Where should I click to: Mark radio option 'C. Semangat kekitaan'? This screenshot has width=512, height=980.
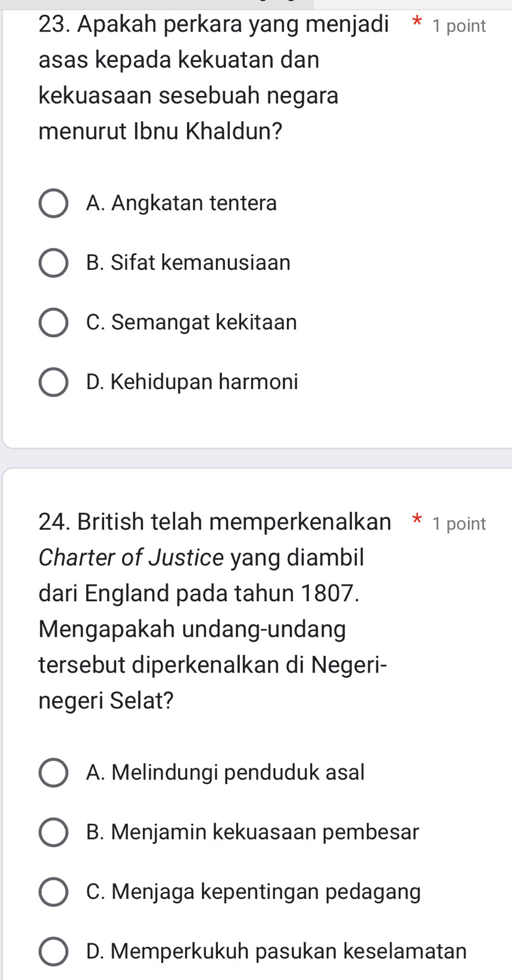point(53,323)
